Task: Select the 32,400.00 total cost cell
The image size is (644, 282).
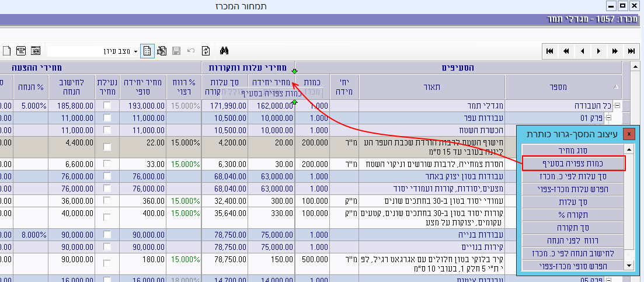Action: pyautogui.click(x=225, y=201)
